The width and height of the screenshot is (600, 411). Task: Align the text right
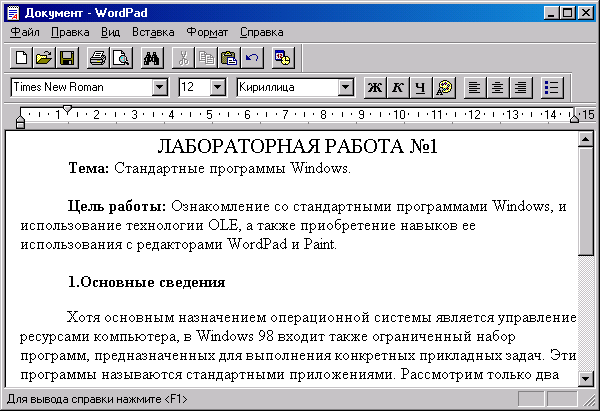[521, 88]
